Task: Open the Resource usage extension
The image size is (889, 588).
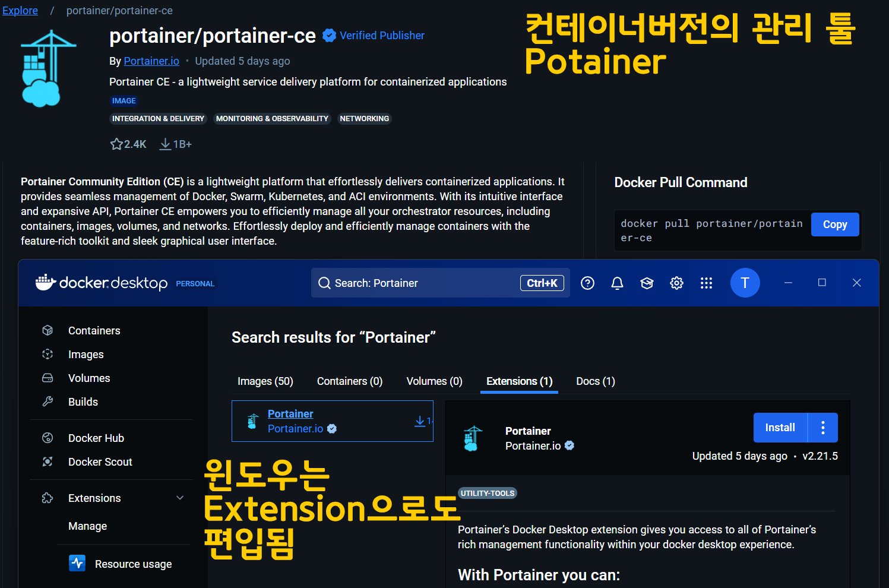Action: click(x=134, y=564)
